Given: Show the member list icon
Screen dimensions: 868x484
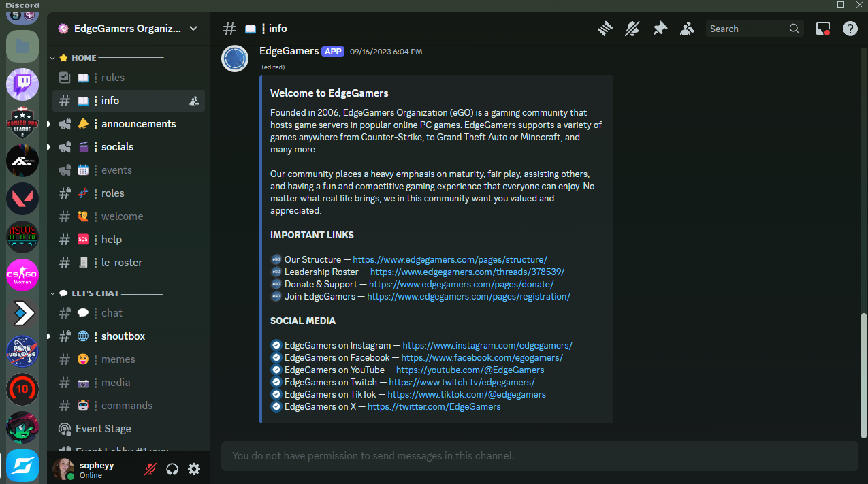Looking at the screenshot, I should pyautogui.click(x=687, y=29).
